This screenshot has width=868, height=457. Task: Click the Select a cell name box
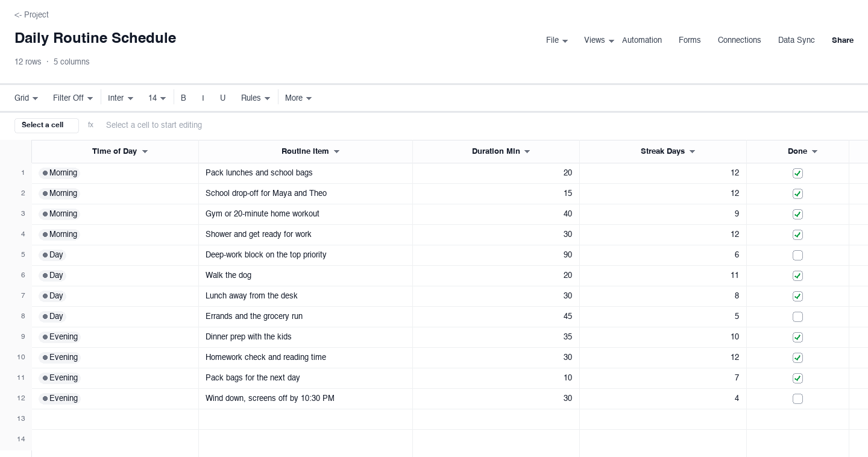tap(46, 125)
